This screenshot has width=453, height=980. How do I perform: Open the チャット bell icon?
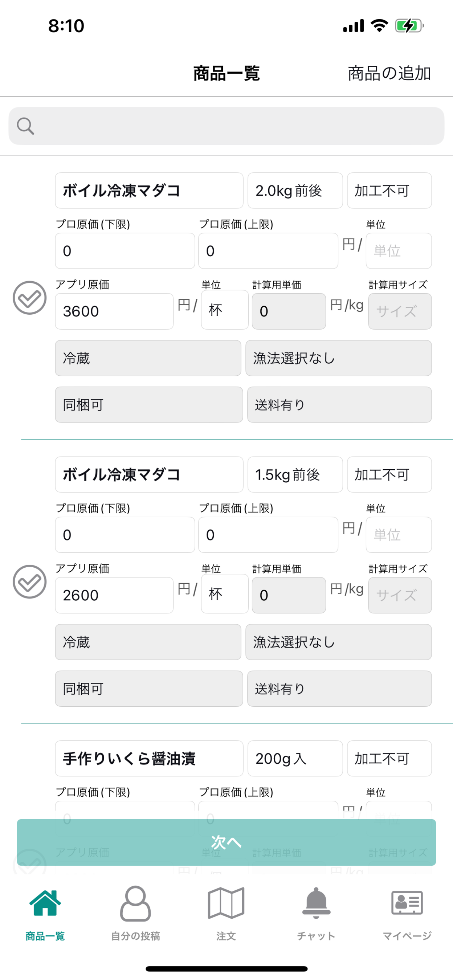(316, 903)
